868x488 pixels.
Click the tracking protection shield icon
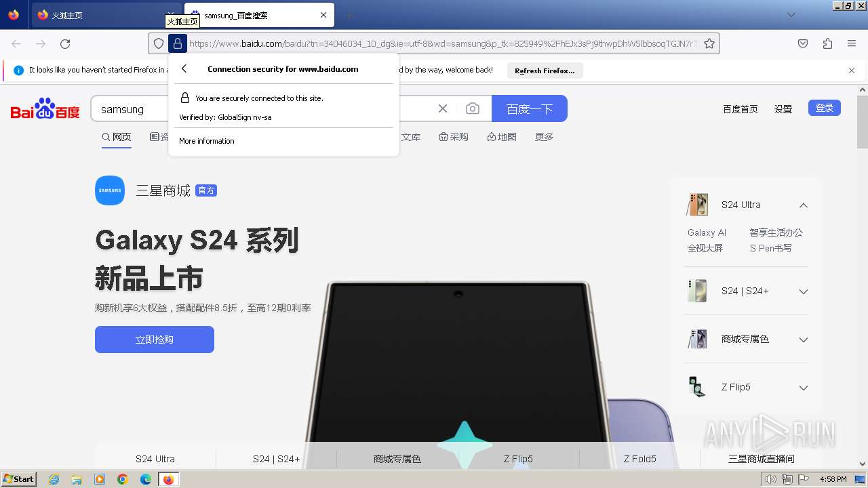(x=159, y=43)
